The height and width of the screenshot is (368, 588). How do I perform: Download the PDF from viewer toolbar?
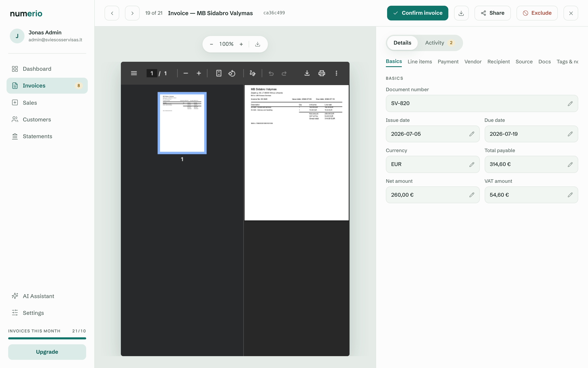click(307, 73)
